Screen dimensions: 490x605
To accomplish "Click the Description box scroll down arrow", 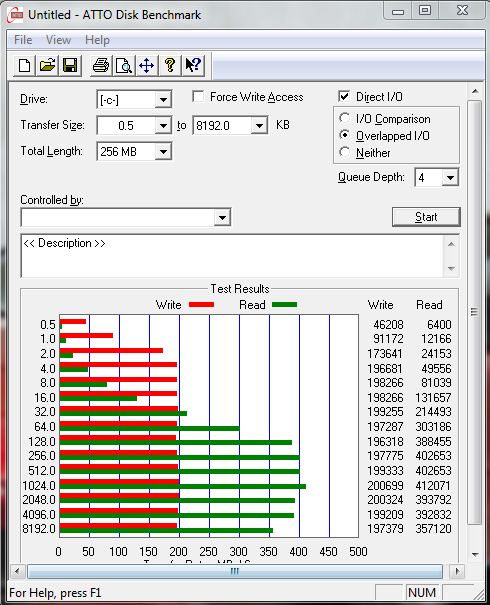I will (451, 268).
